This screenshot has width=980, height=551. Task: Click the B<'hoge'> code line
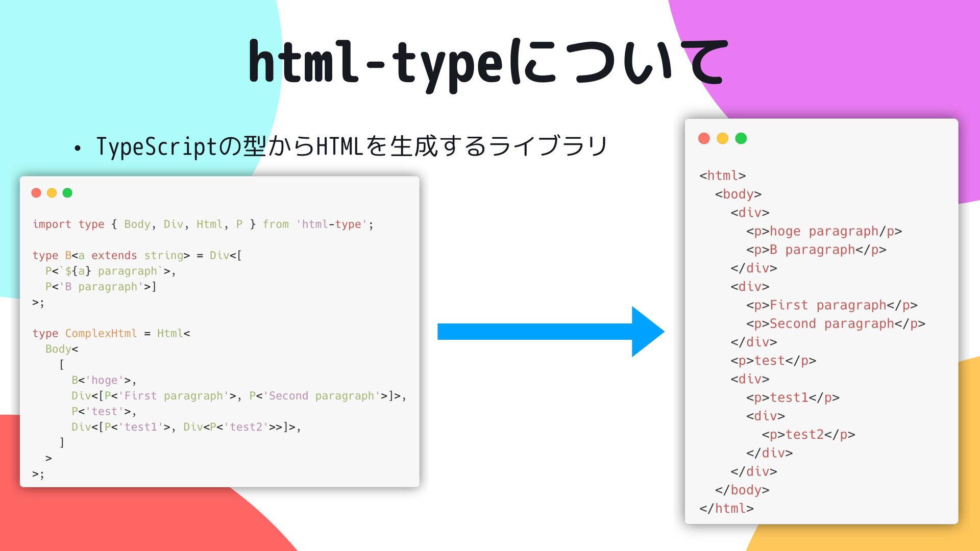(104, 381)
